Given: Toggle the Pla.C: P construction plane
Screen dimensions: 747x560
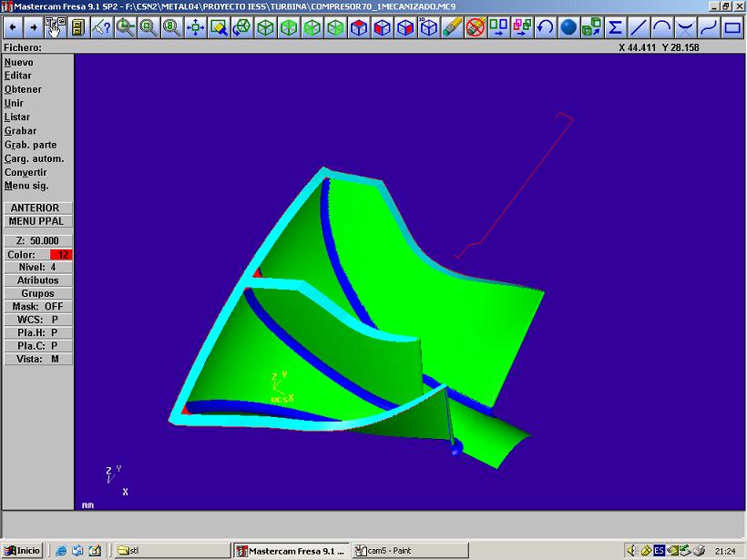Looking at the screenshot, I should (37, 346).
